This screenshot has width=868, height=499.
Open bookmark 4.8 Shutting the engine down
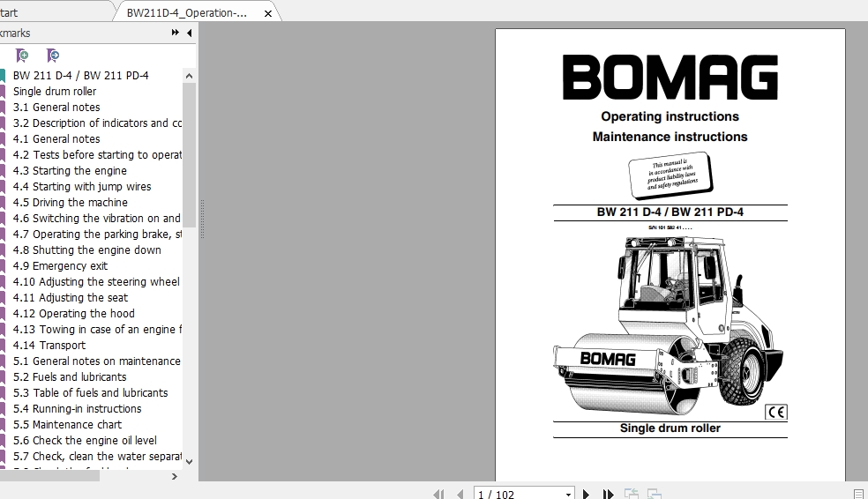87,250
